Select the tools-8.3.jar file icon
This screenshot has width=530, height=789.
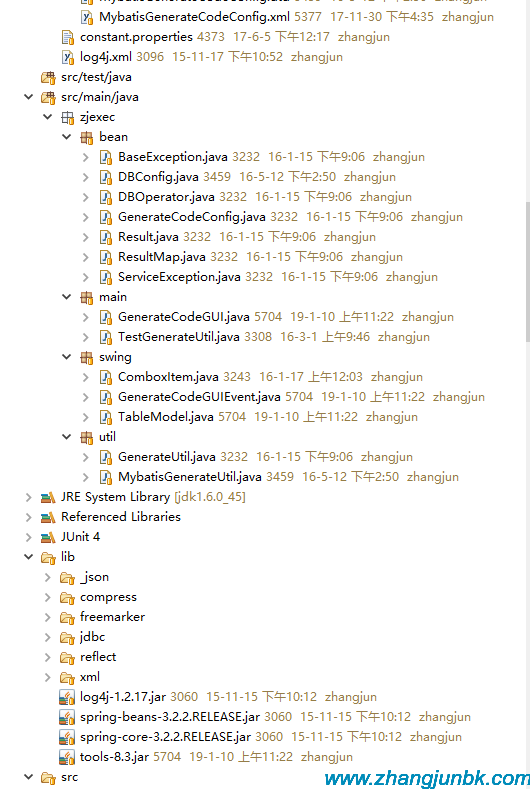tap(67, 757)
